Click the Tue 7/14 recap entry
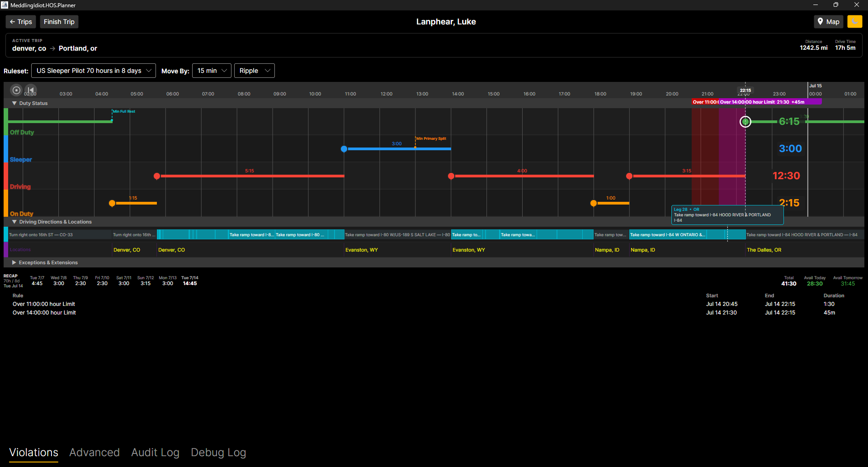 tap(190, 281)
